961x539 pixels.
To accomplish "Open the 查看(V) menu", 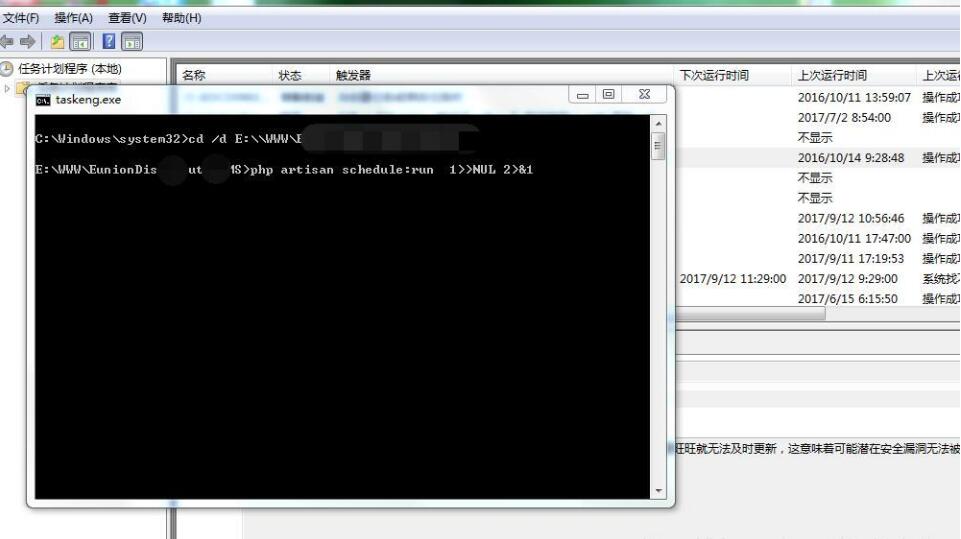I will pos(127,18).
